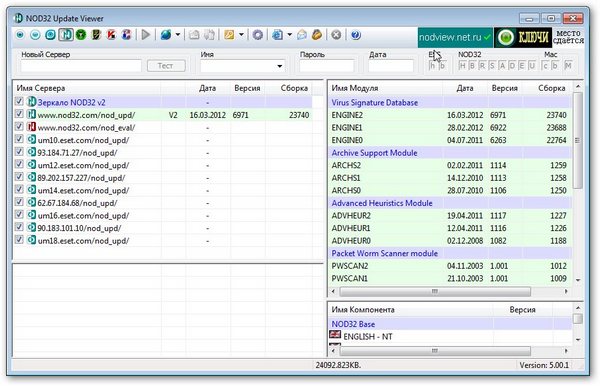Click the red Kaspersky K toolbar icon
This screenshot has width=600, height=386.
click(111, 35)
